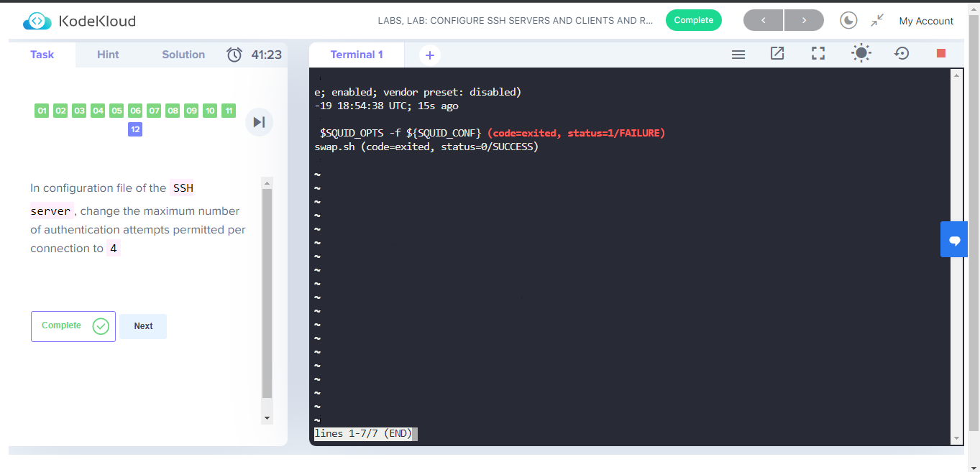
Task: Jump to question 10
Action: click(x=210, y=111)
